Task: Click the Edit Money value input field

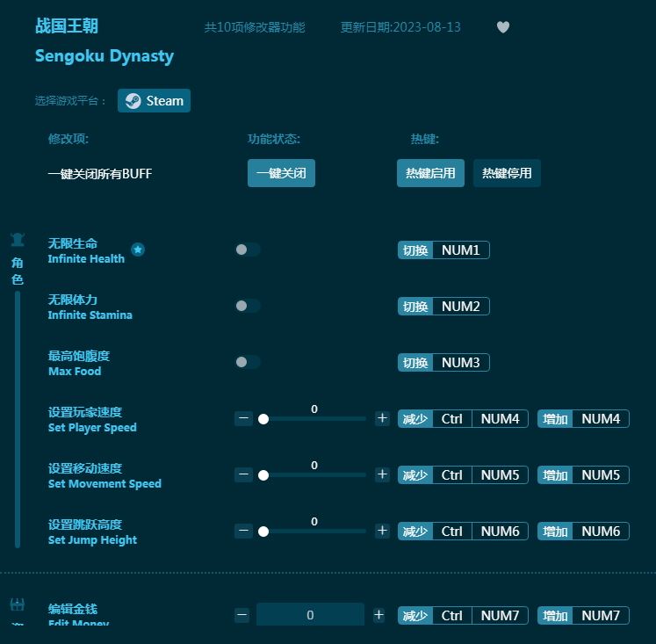Action: [x=310, y=615]
